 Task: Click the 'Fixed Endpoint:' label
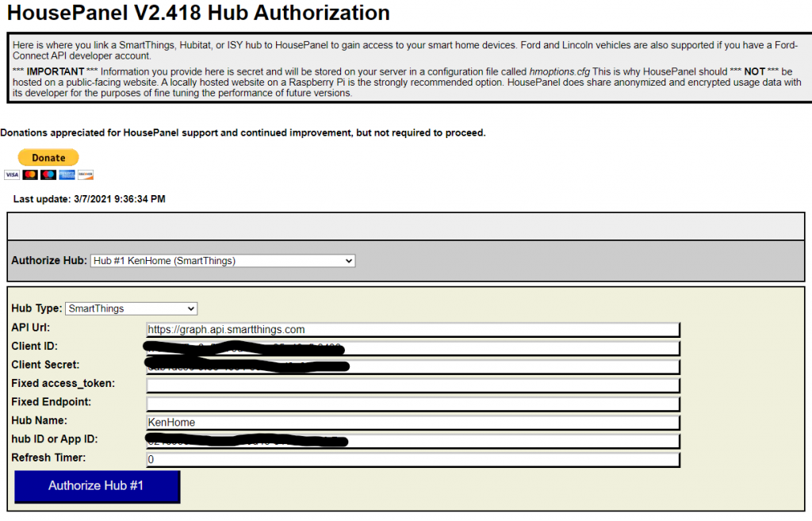tap(51, 402)
